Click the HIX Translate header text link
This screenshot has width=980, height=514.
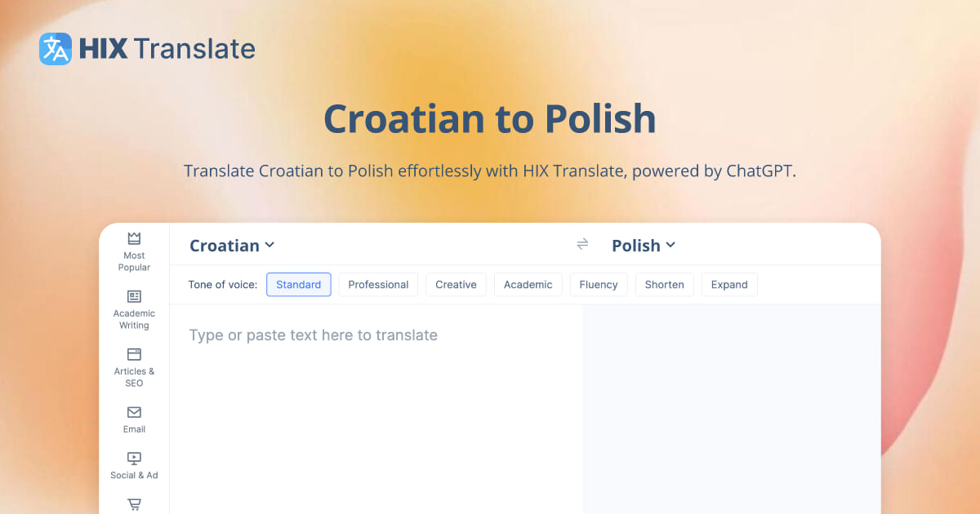pos(166,48)
